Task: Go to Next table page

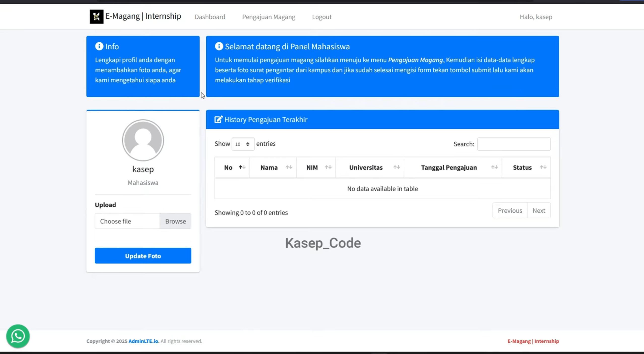Action: (539, 210)
